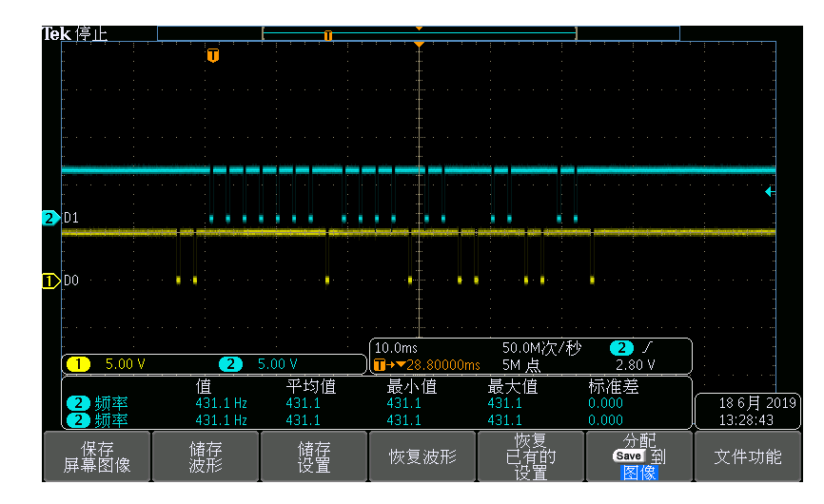The image size is (824, 504).
Task: Click the 平均值 column header
Action: click(x=310, y=387)
